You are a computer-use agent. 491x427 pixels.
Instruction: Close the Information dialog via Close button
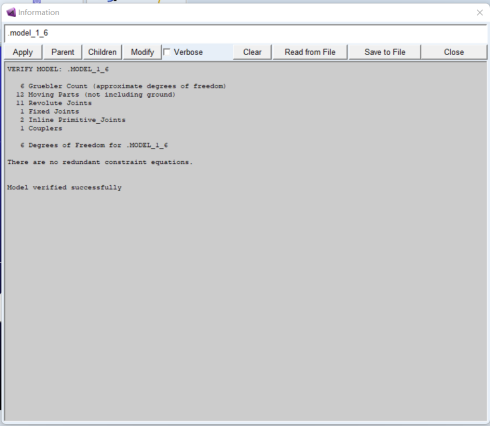coord(454,52)
